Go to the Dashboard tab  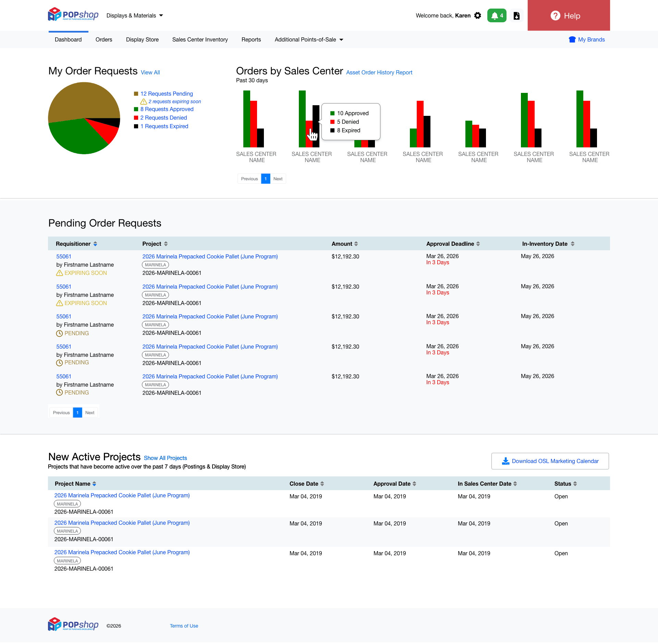click(68, 39)
